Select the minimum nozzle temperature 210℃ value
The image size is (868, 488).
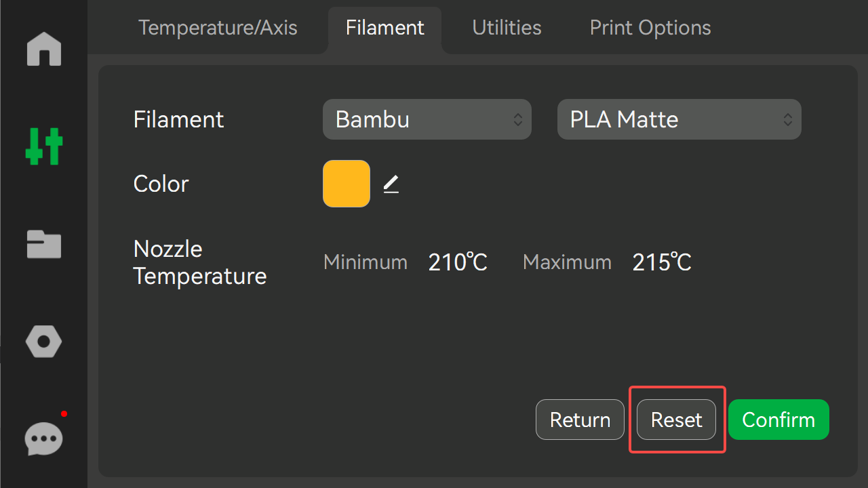[x=458, y=262]
